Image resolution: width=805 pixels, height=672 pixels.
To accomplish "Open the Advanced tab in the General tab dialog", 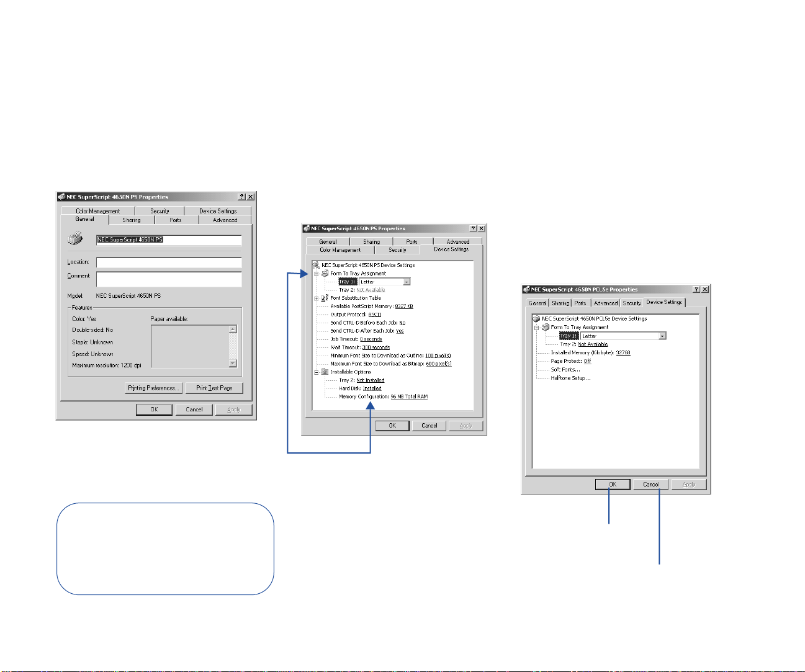I will pyautogui.click(x=225, y=220).
